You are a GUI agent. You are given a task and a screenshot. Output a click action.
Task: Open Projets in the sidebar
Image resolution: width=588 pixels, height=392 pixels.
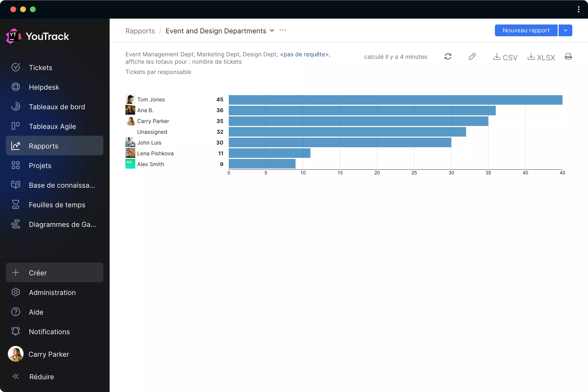40,165
